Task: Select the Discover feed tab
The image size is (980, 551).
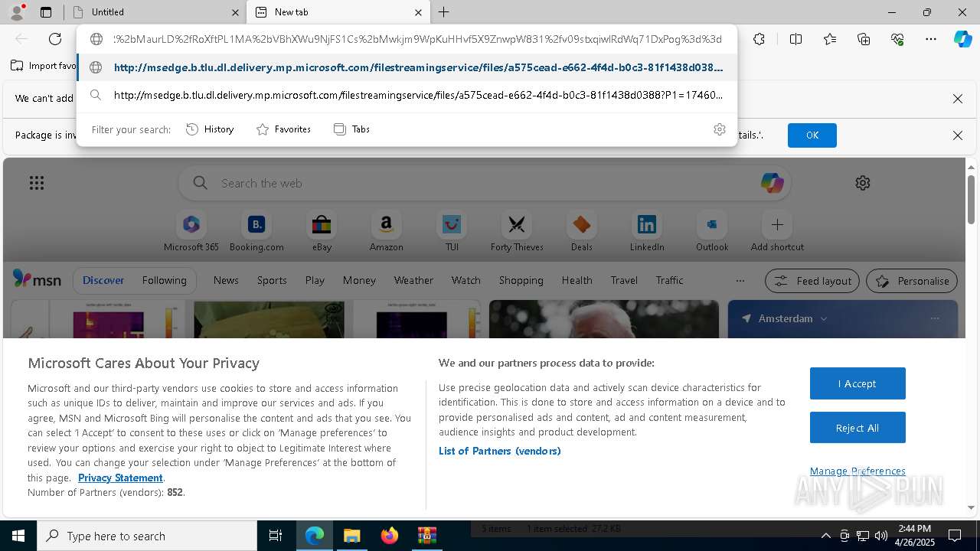Action: (103, 280)
